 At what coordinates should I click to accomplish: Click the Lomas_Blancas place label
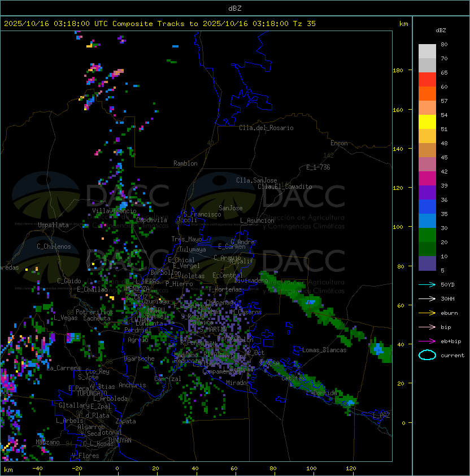[324, 350]
